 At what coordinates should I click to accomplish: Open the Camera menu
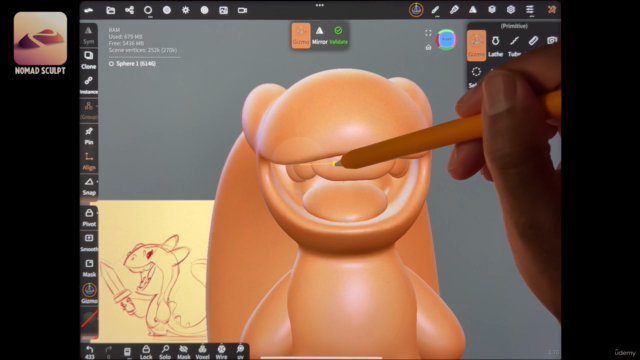pos(242,10)
